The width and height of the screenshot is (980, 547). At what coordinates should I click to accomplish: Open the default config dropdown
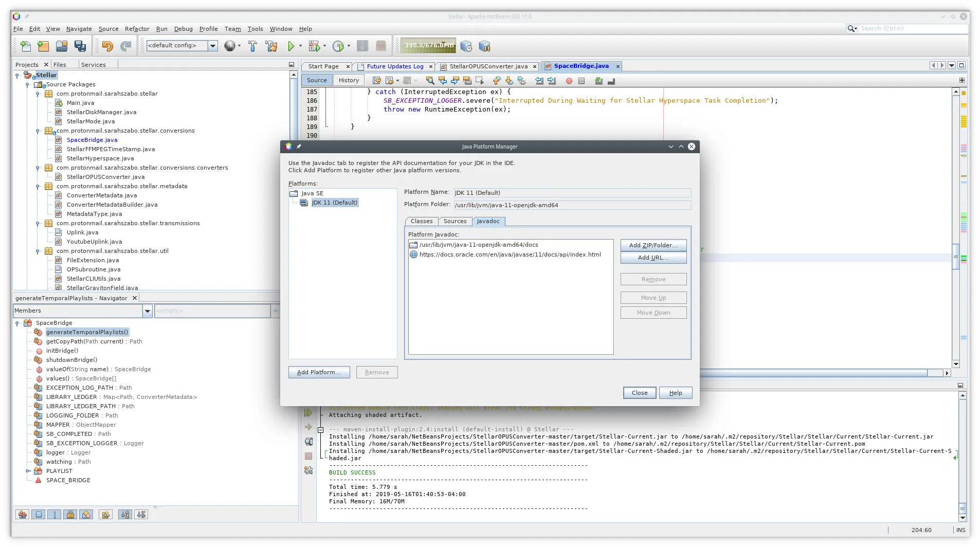click(212, 46)
